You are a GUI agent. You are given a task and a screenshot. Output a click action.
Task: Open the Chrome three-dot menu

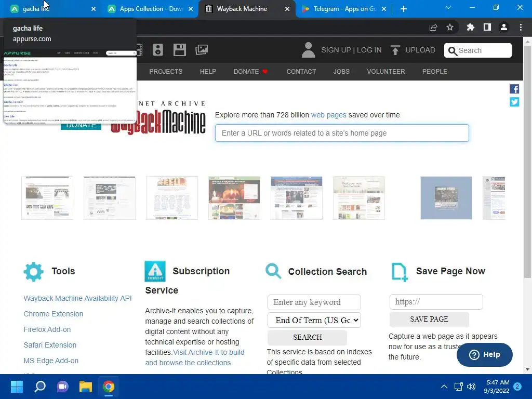coord(521,27)
